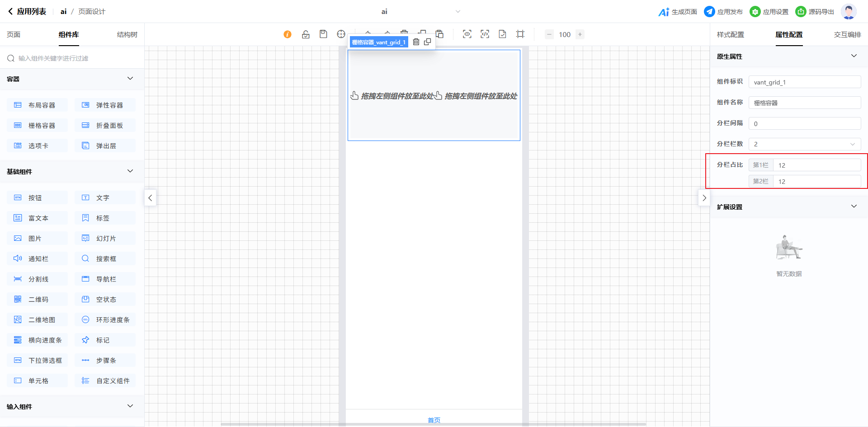Viewport: 868px width, 427px height.
Task: Click the view code icon in toolbar
Action: [485, 34]
